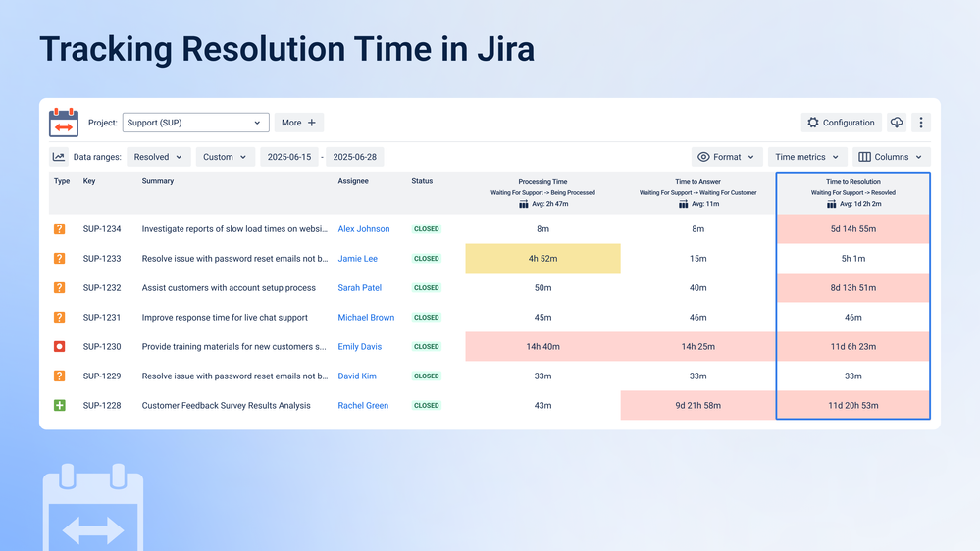The width and height of the screenshot is (980, 551).
Task: Click the 5h 1m resolution cell
Action: click(853, 259)
